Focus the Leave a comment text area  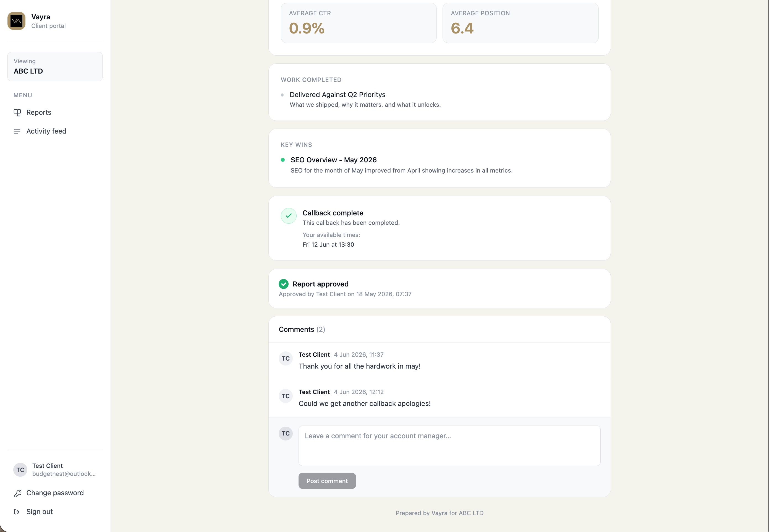449,446
